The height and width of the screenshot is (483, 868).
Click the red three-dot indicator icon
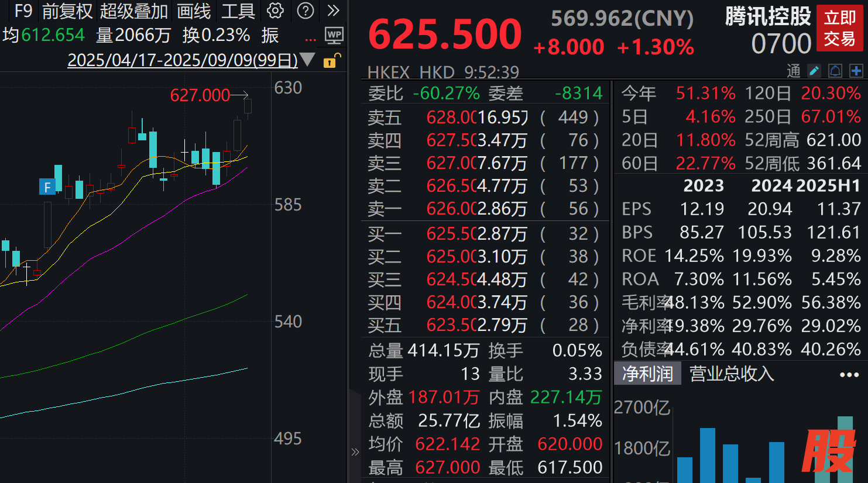coord(311,40)
